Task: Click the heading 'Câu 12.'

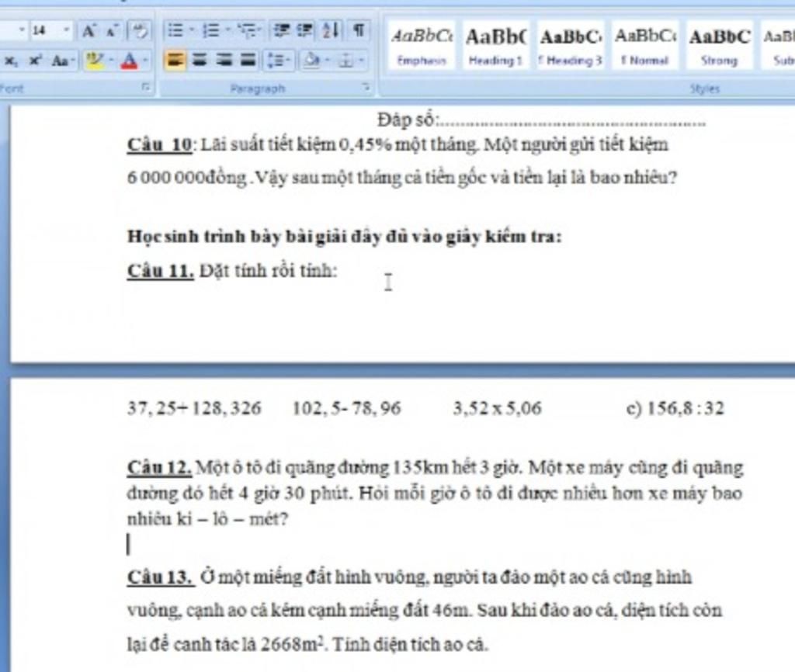Action: (x=159, y=467)
